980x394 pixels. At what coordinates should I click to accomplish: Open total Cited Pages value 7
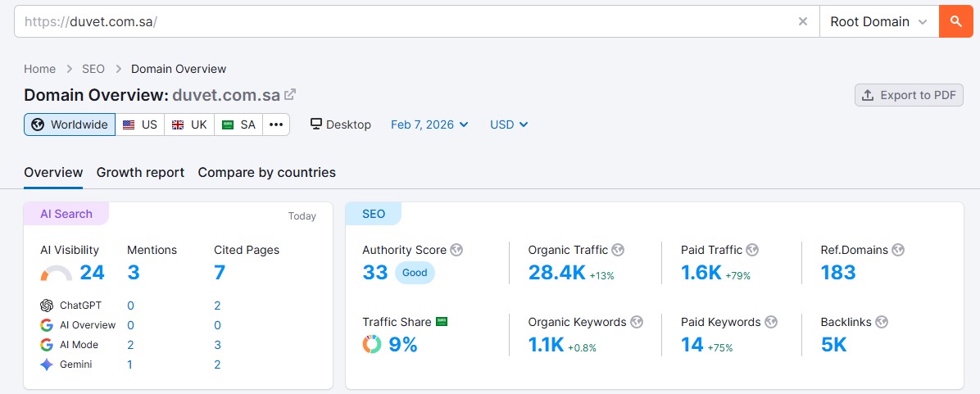point(220,272)
